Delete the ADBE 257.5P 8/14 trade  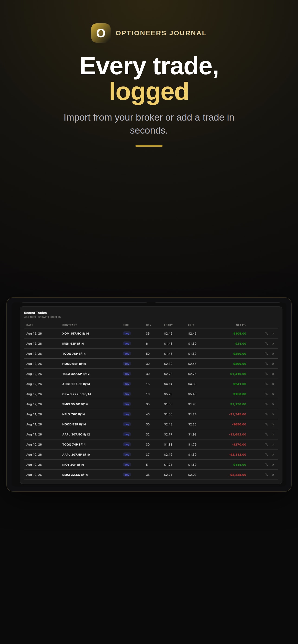click(273, 384)
